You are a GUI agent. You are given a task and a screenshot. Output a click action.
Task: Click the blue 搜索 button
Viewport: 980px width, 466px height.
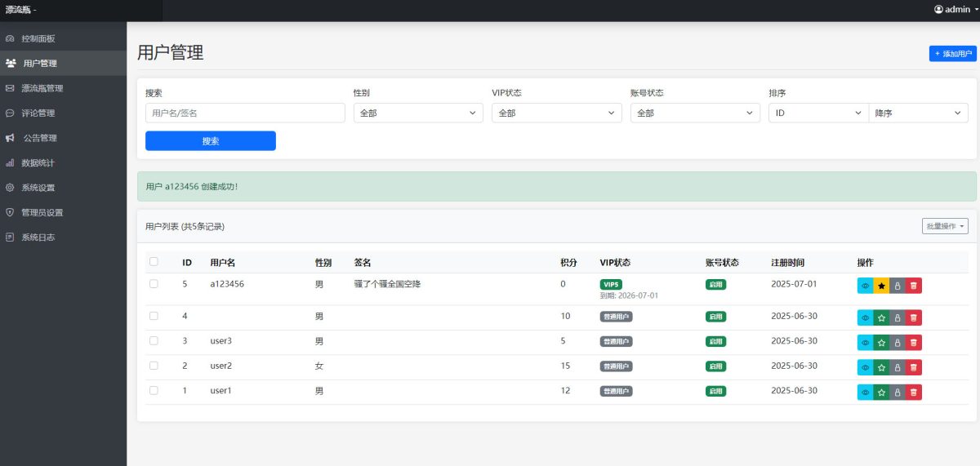[x=211, y=141]
